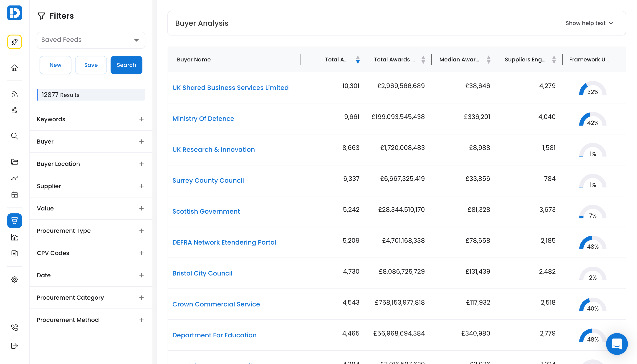Viewport: 637px width, 364px height.
Task: Click the rocket icon in sidebar
Action: [x=15, y=42]
